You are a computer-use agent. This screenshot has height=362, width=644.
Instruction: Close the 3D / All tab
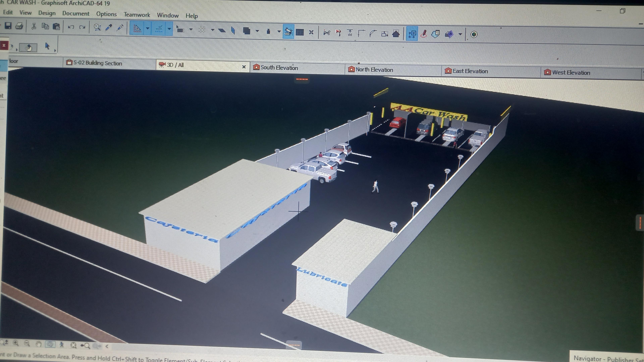244,67
